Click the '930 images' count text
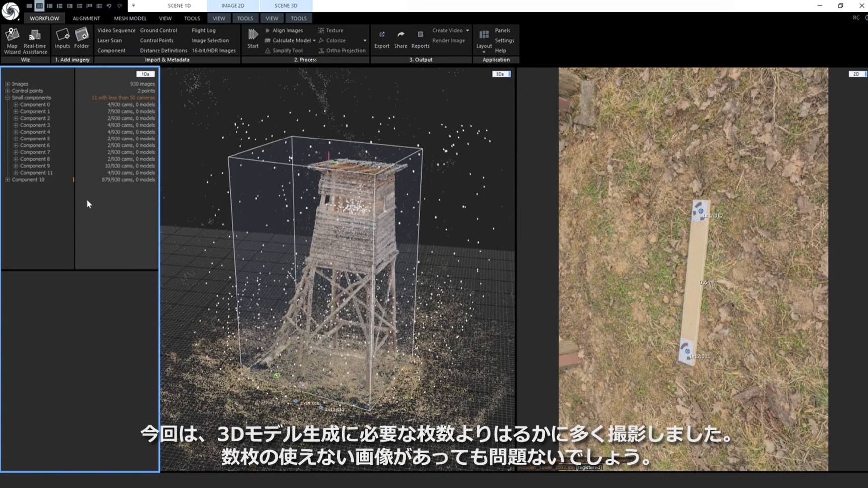This screenshot has height=488, width=868. coord(142,84)
